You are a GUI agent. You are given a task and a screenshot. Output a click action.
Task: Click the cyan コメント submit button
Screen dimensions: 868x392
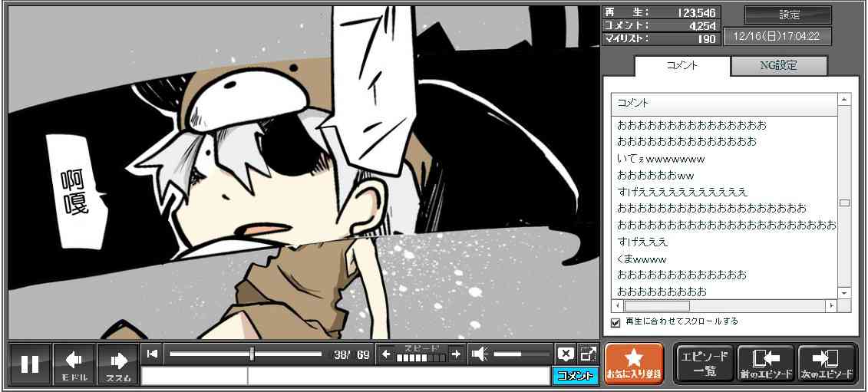pyautogui.click(x=575, y=376)
